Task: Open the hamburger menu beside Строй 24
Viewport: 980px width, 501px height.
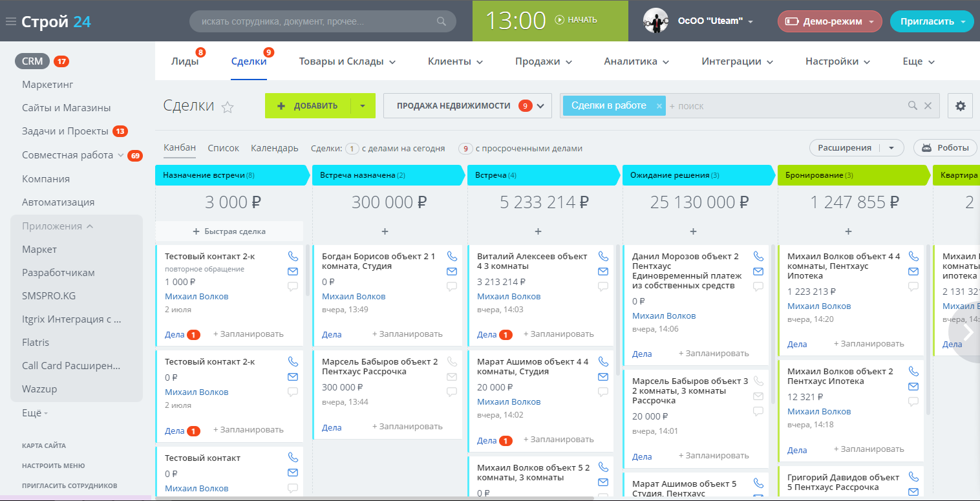Action: 10,21
